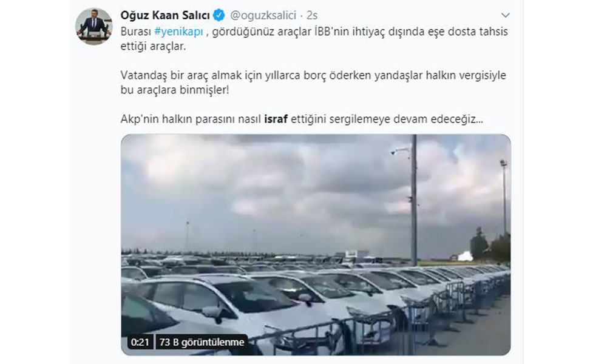
Task: Click the tweet's first text line
Action: pos(314,32)
